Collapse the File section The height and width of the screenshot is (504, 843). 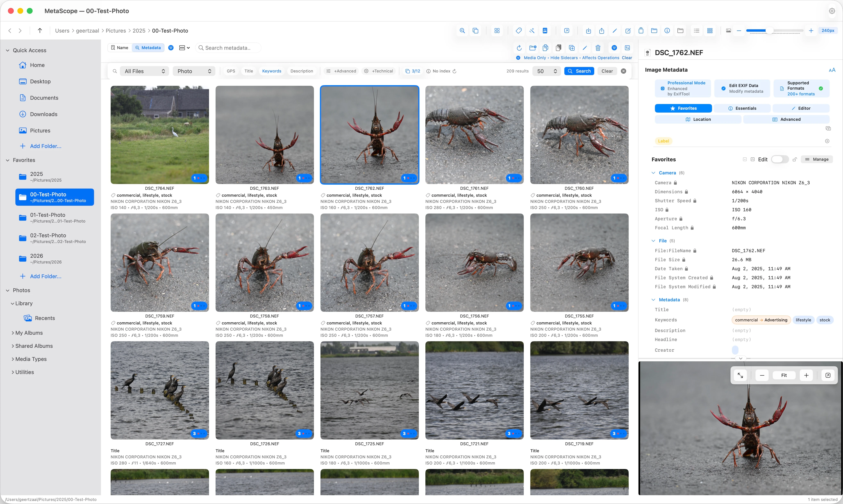653,241
